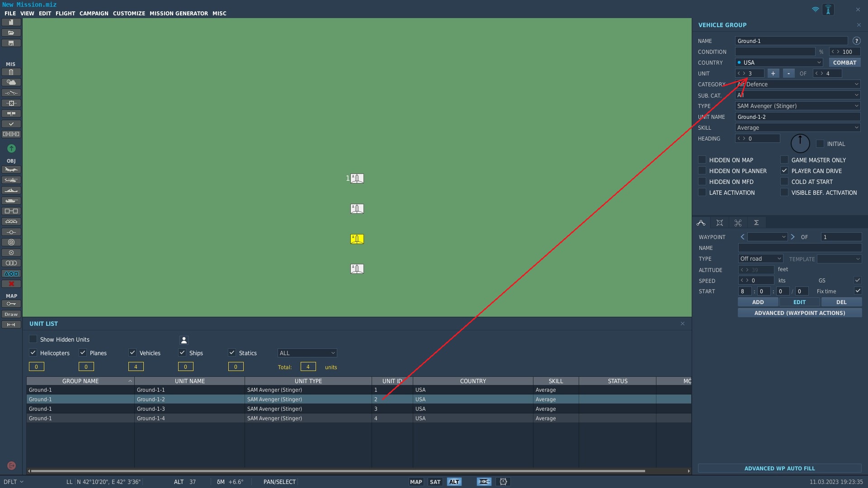
Task: Click ADVANCED WP AUTO FILL button
Action: [779, 468]
